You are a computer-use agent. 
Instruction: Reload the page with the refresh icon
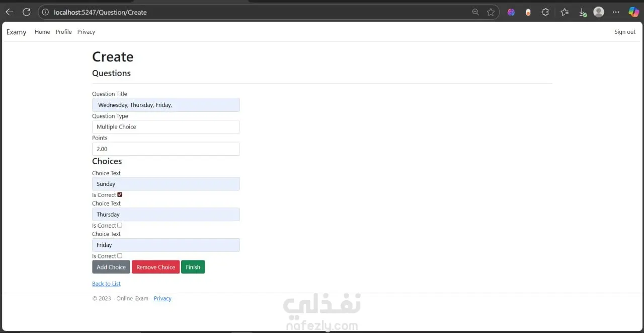pyautogui.click(x=27, y=12)
